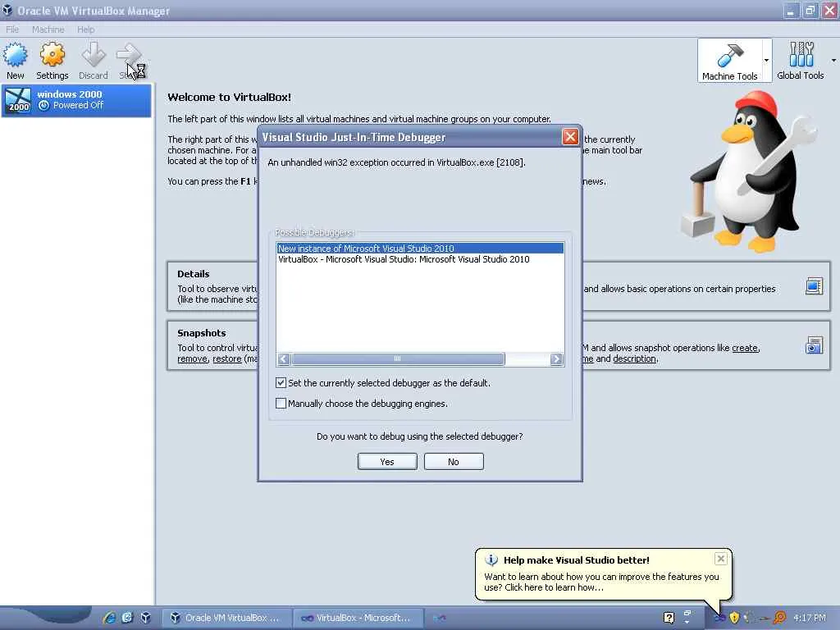
Task: Click the debugger list scroll left arrow
Action: [284, 359]
